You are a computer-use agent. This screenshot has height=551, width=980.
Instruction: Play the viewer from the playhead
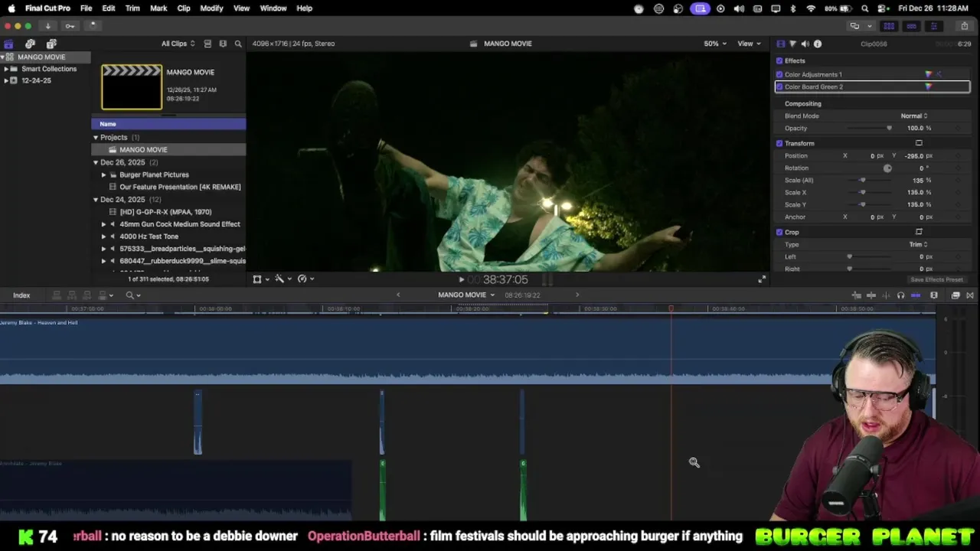click(x=461, y=279)
